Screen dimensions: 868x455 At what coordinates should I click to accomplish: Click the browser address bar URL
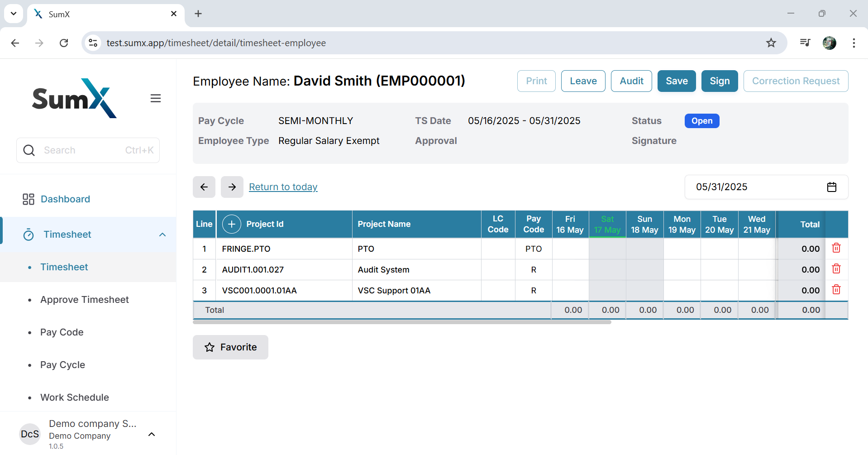(x=216, y=43)
